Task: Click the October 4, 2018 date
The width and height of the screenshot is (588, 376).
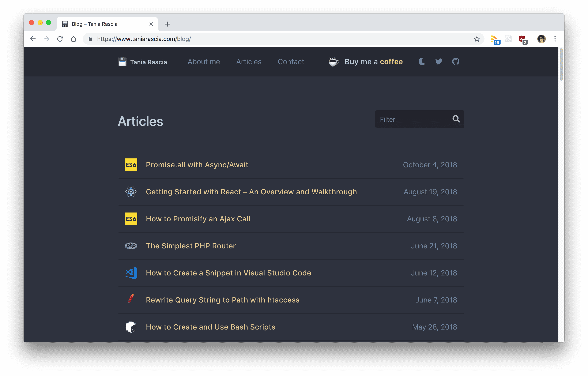Action: (430, 165)
